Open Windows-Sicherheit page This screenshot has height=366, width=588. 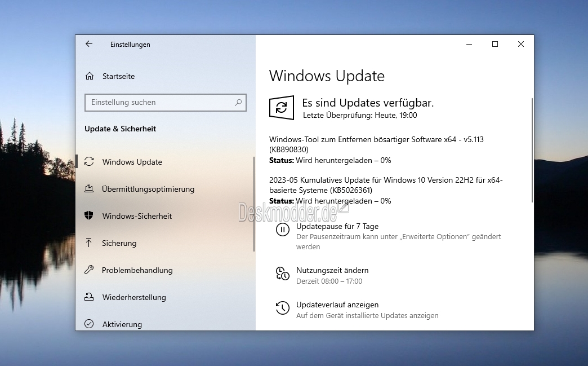coord(137,216)
